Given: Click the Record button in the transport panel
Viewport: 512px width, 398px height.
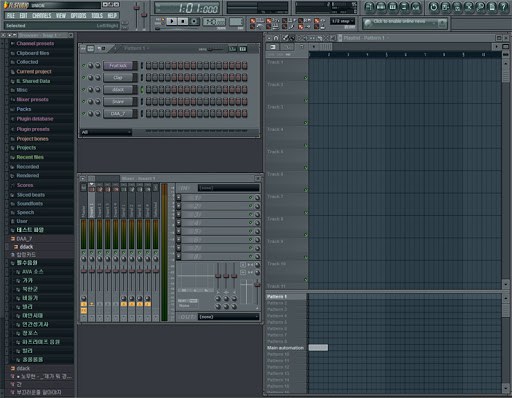Looking at the screenshot, I should (194, 21).
